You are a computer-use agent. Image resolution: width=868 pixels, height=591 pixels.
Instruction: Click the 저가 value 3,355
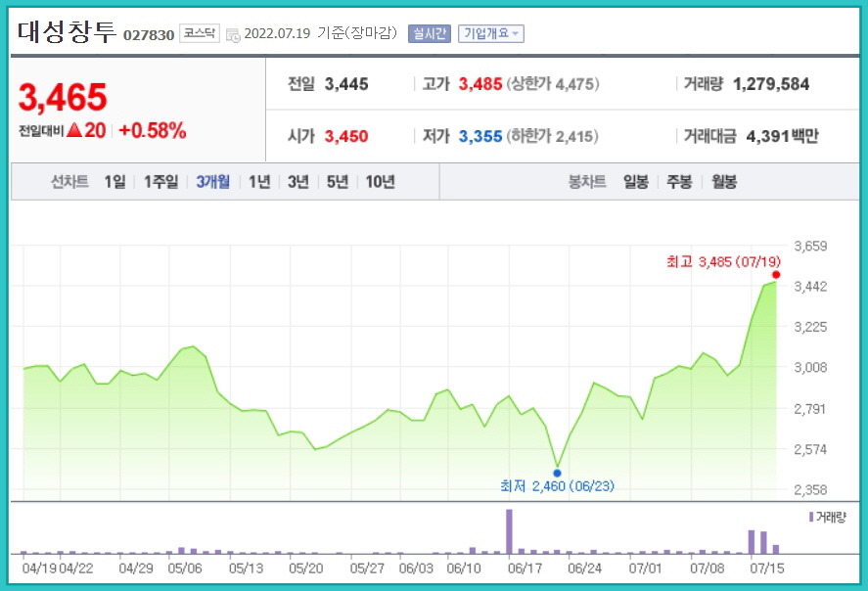tap(480, 136)
